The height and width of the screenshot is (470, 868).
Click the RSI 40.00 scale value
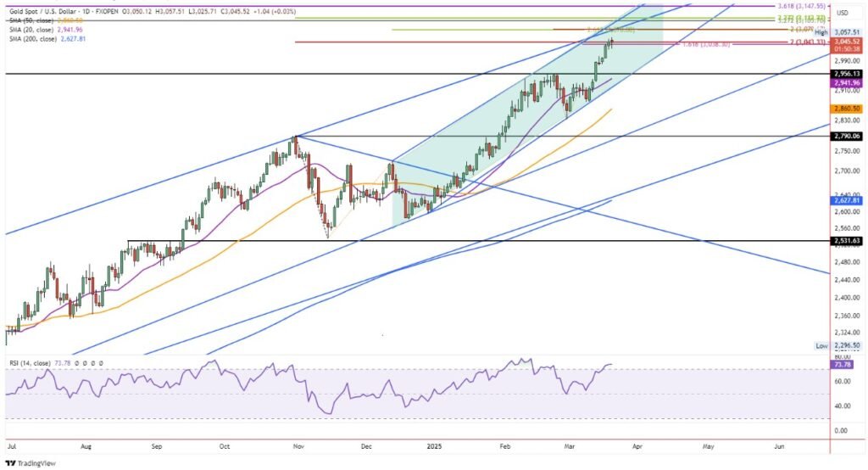[x=842, y=406]
